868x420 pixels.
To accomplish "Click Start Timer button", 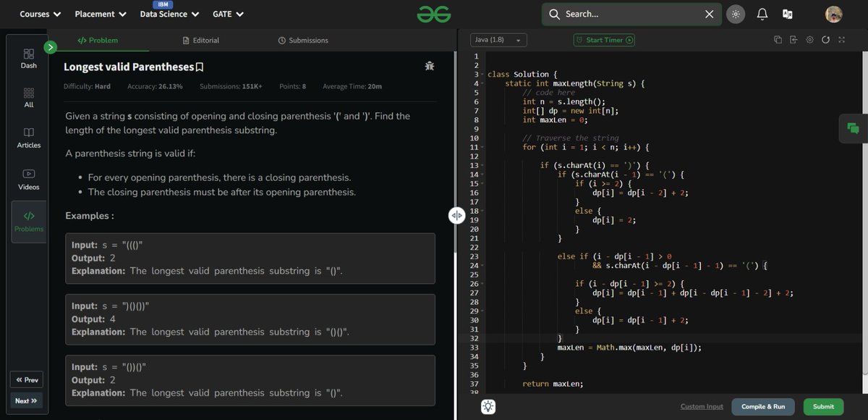I will coord(604,40).
